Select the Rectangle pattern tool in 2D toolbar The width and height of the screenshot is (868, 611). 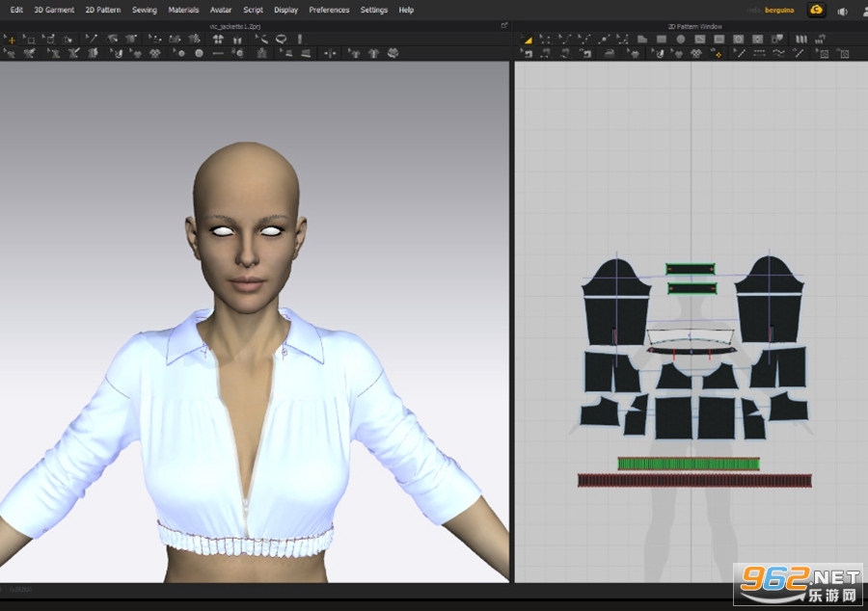pos(662,40)
